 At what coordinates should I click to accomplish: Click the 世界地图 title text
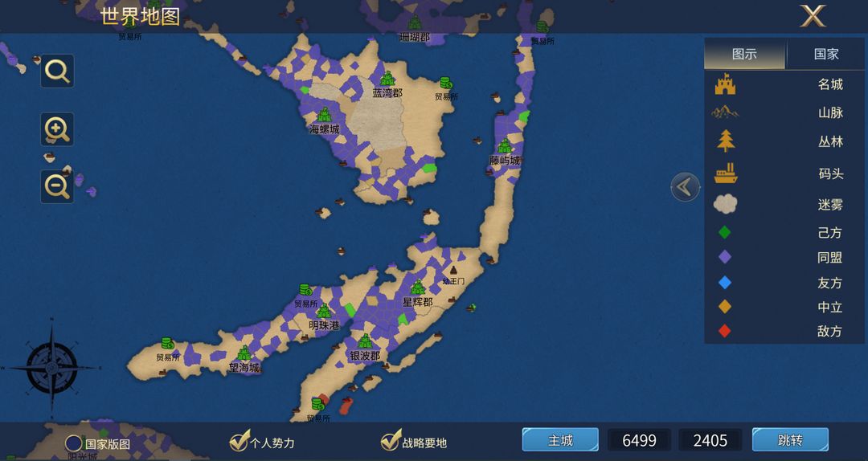tap(140, 17)
